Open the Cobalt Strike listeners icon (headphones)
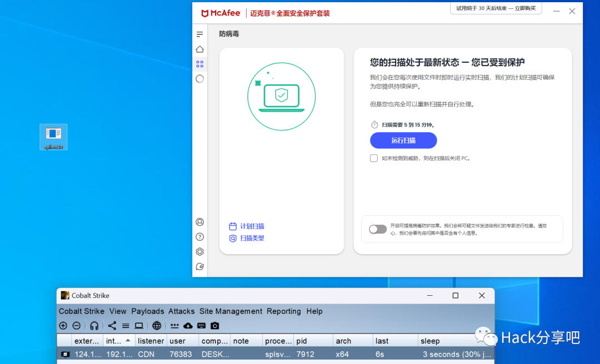 [x=94, y=326]
